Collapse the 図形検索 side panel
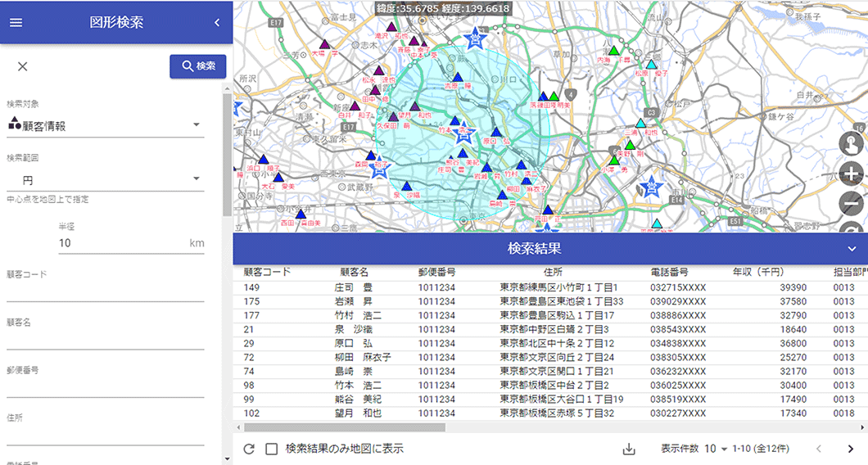 pos(217,22)
